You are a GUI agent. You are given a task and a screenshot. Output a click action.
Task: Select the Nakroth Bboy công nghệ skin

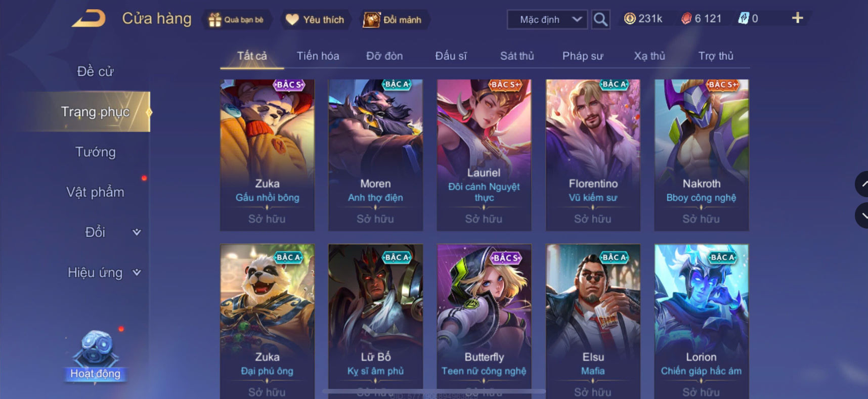tap(701, 155)
